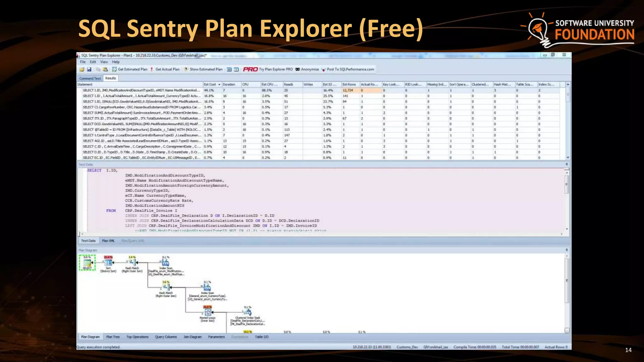Toggle Est Cost column sort arrow
The width and height of the screenshot is (644, 362).
point(219,85)
